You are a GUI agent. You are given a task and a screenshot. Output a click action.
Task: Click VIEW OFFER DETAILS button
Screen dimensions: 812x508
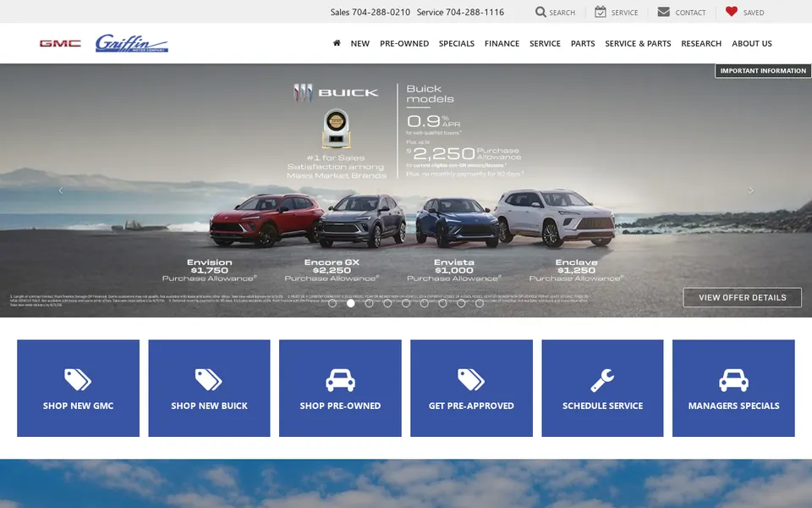pyautogui.click(x=742, y=297)
